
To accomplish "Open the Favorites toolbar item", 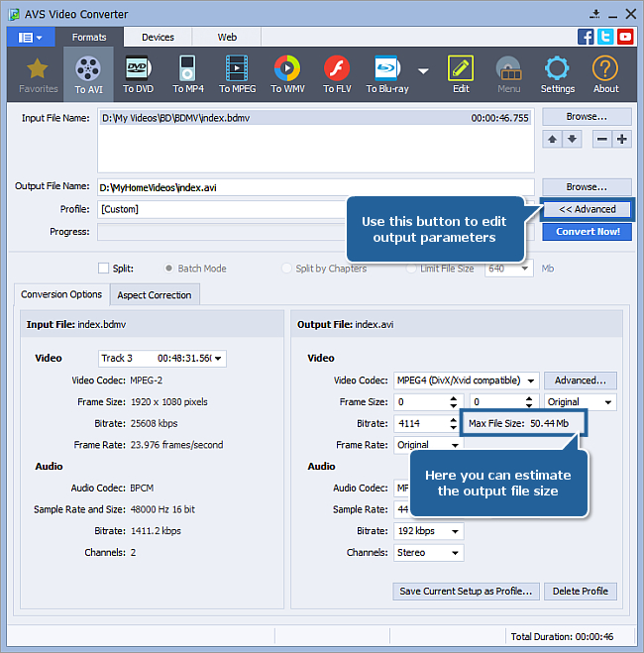I will tap(38, 74).
